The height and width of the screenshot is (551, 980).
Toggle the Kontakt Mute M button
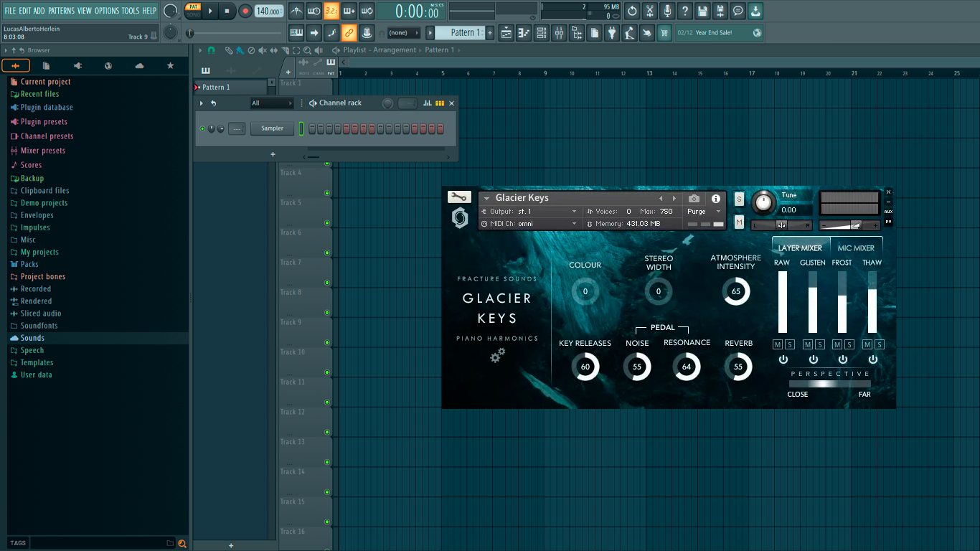pos(740,222)
